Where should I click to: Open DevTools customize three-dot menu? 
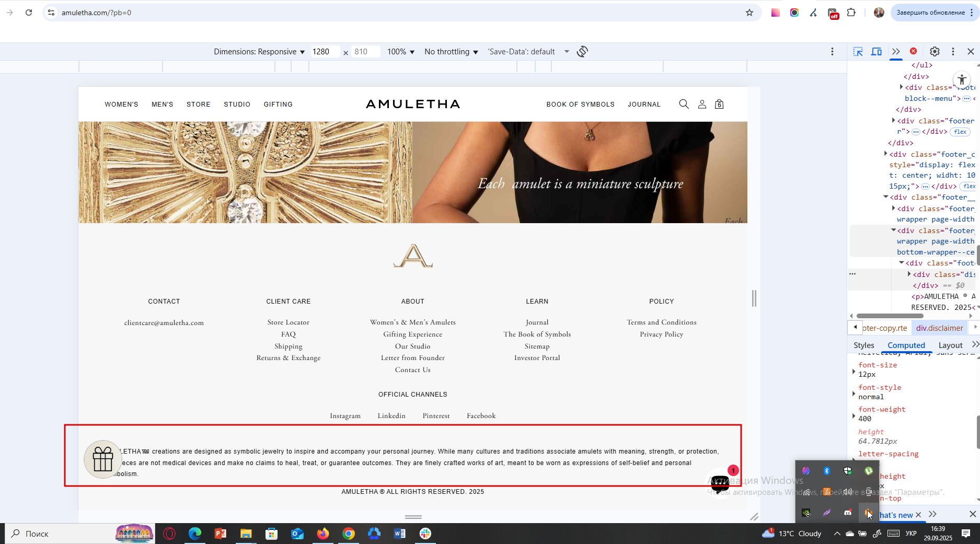pyautogui.click(x=953, y=51)
